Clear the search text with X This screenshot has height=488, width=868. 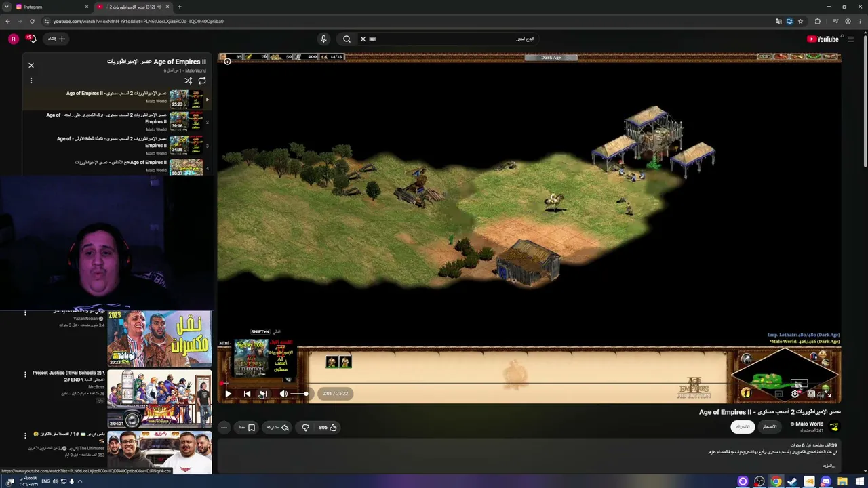tap(363, 39)
